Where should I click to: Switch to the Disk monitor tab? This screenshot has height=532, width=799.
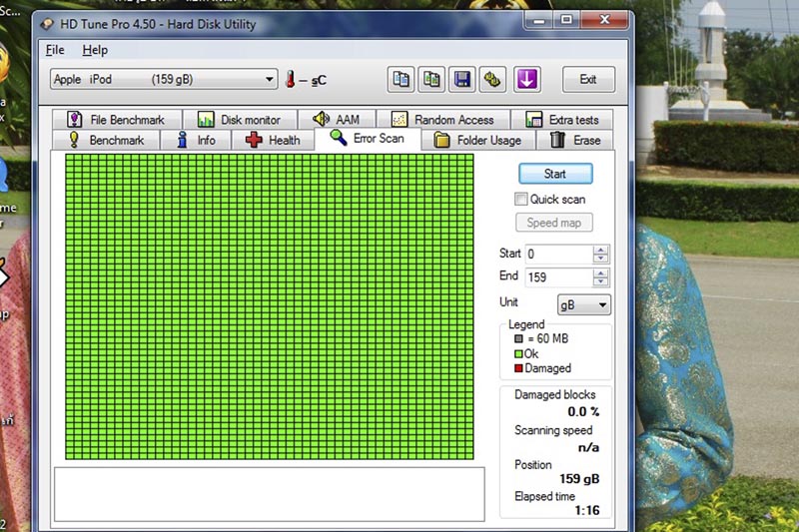pos(239,120)
